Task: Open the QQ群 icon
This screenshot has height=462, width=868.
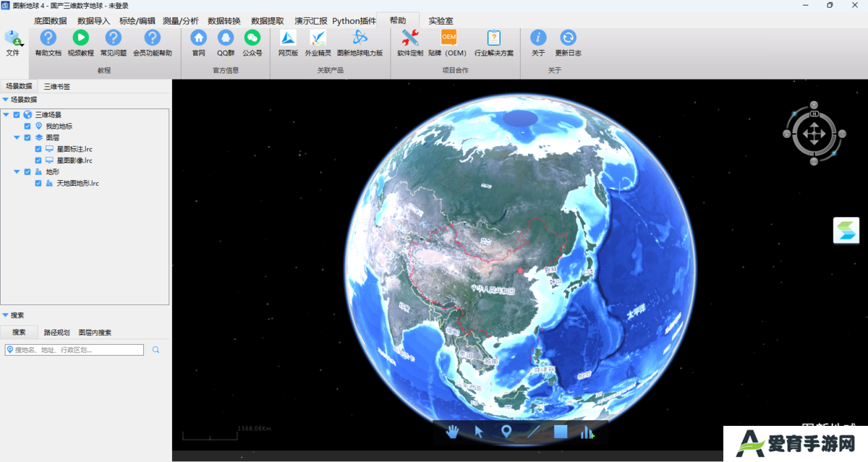Action: [226, 38]
